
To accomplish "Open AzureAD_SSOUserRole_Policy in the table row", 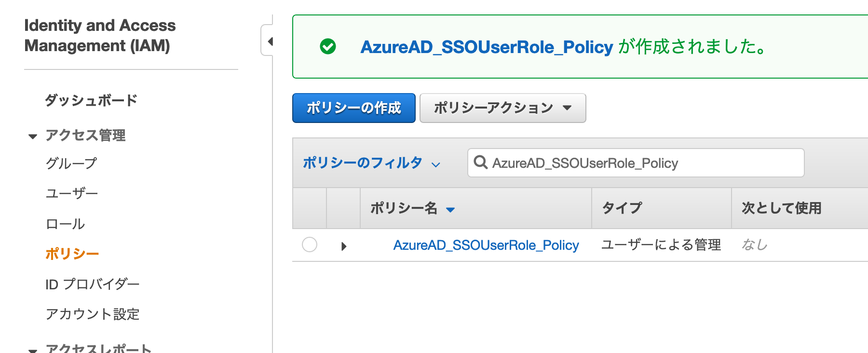I will (x=486, y=245).
